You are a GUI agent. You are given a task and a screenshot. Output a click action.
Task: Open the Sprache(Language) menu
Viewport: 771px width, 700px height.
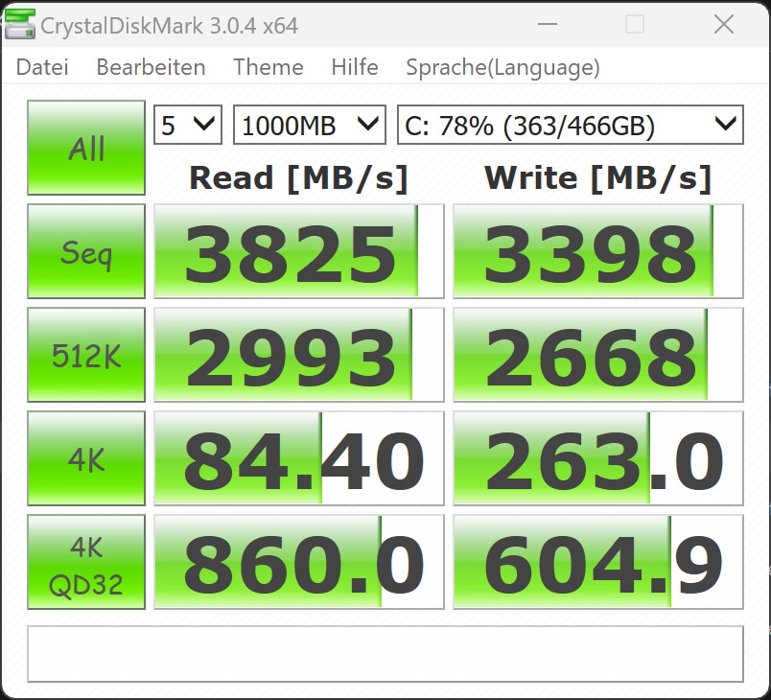point(502,67)
